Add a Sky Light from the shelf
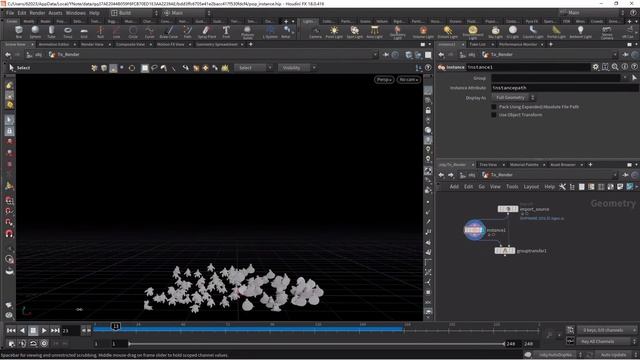 coord(495,31)
